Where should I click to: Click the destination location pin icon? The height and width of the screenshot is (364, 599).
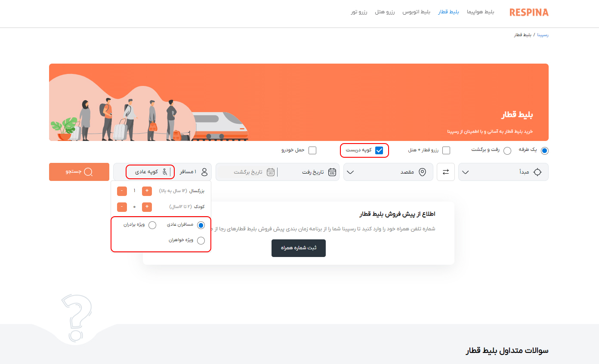pyautogui.click(x=423, y=172)
